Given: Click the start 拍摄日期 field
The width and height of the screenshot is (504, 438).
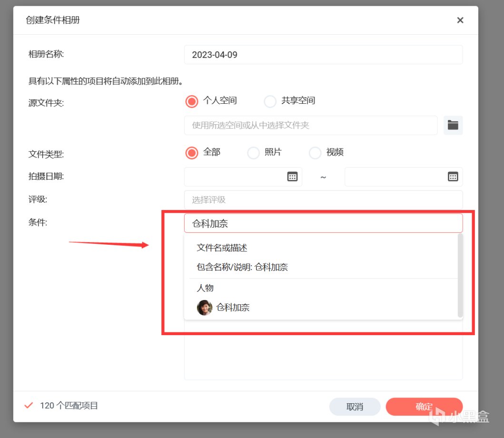Looking at the screenshot, I should click(243, 177).
